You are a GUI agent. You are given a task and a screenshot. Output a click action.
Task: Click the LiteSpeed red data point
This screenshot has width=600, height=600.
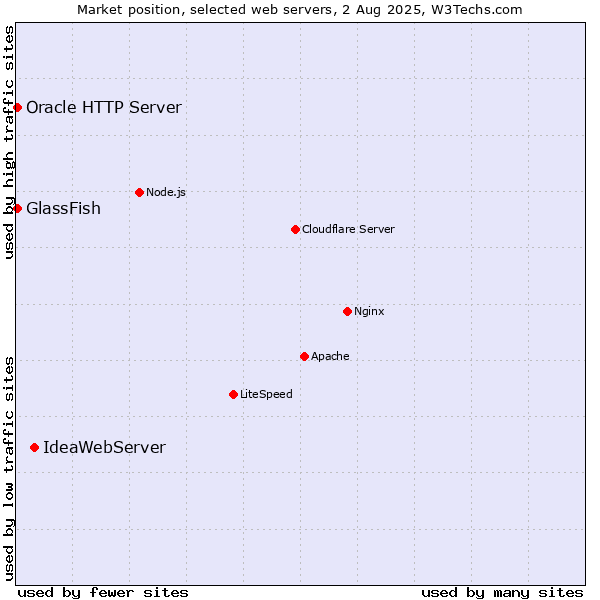click(233, 395)
